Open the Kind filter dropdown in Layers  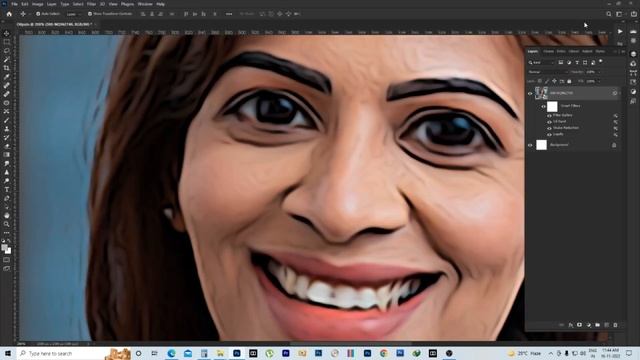coord(542,62)
